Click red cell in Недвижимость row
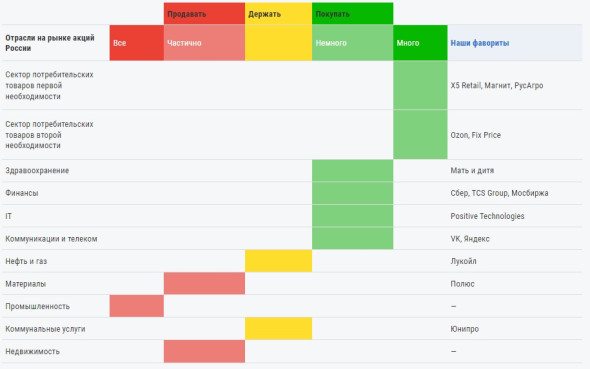 [x=204, y=351]
